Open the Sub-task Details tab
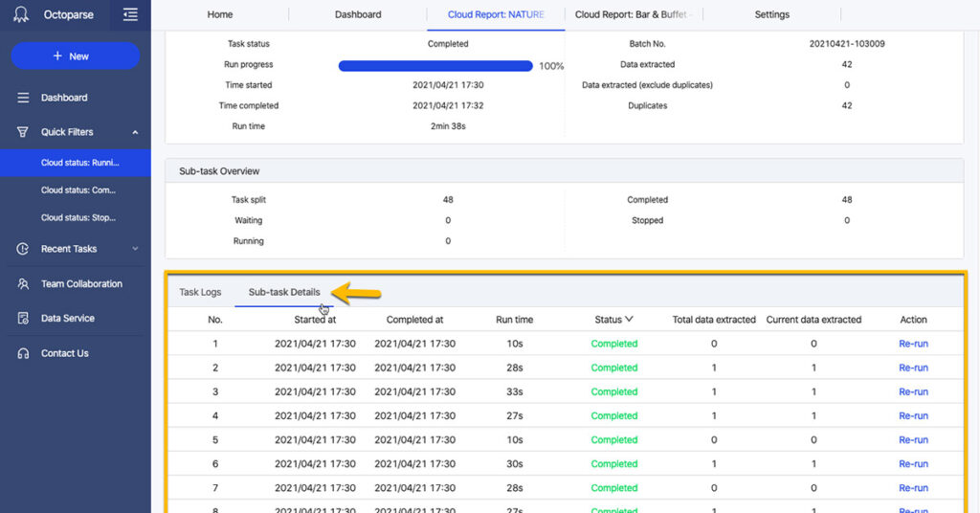 284,292
